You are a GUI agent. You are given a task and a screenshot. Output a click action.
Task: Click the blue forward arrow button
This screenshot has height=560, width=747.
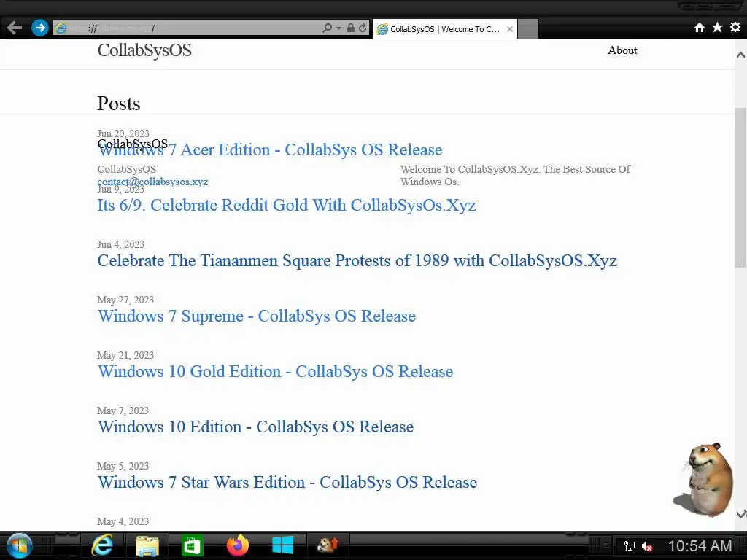tap(40, 28)
